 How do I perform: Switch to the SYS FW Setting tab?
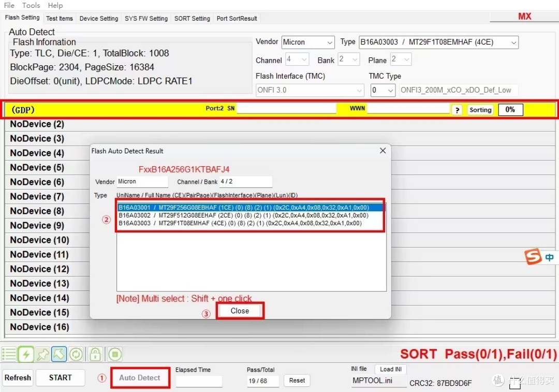click(146, 19)
